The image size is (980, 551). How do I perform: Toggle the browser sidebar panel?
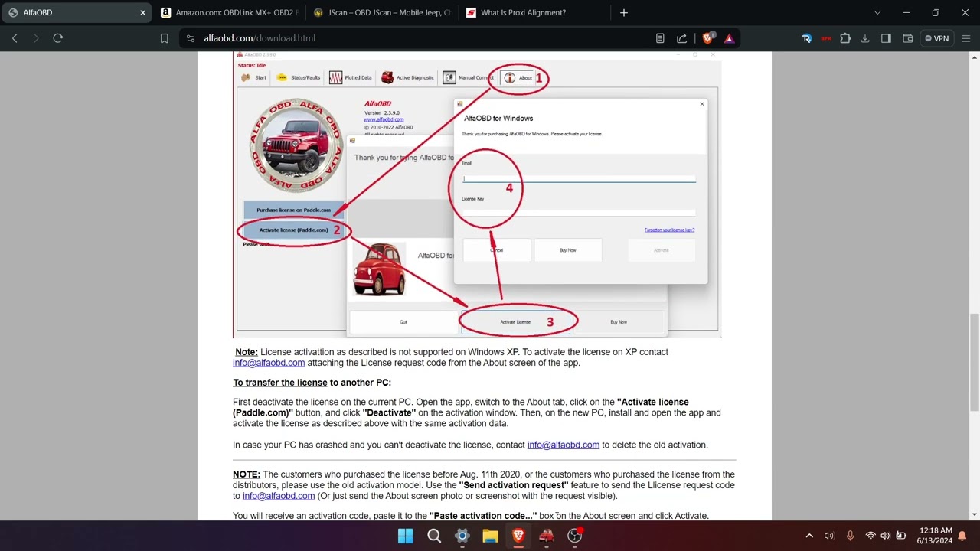tap(886, 38)
